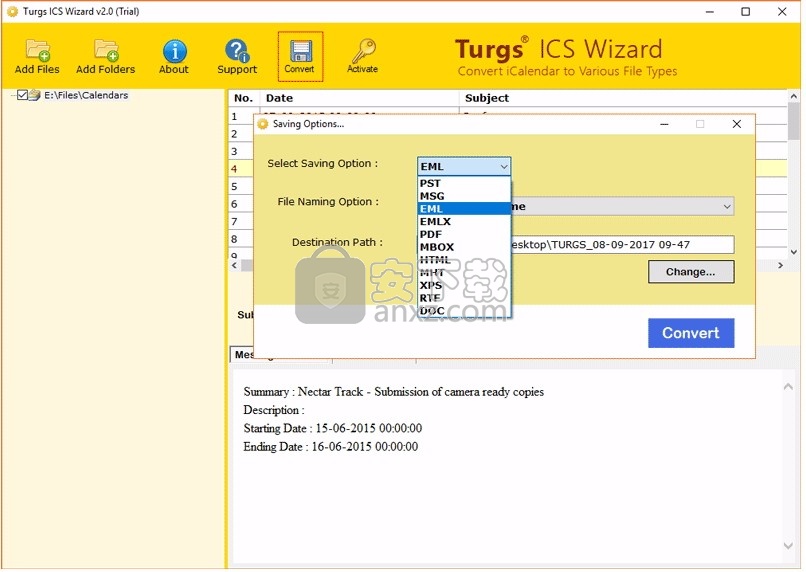This screenshot has width=806, height=572.
Task: Choose DOC from the saving option list
Action: [x=464, y=311]
